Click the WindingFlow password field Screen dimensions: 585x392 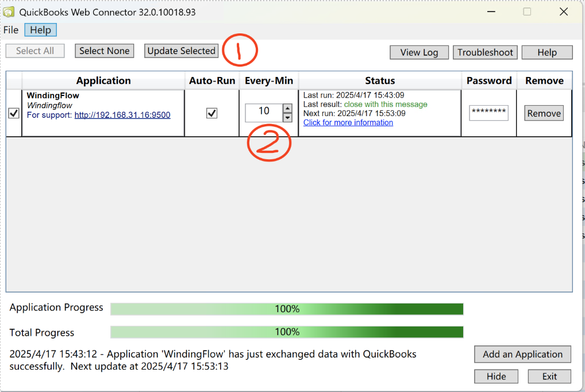click(x=488, y=113)
